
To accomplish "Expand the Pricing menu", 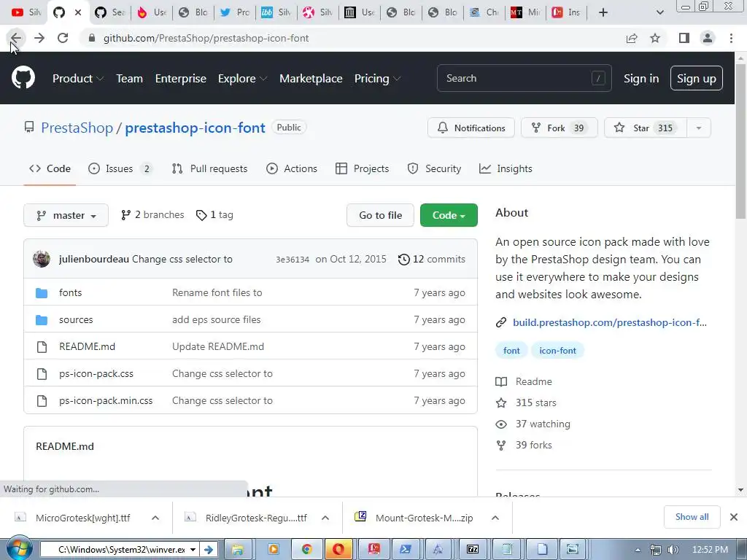I will (x=377, y=79).
